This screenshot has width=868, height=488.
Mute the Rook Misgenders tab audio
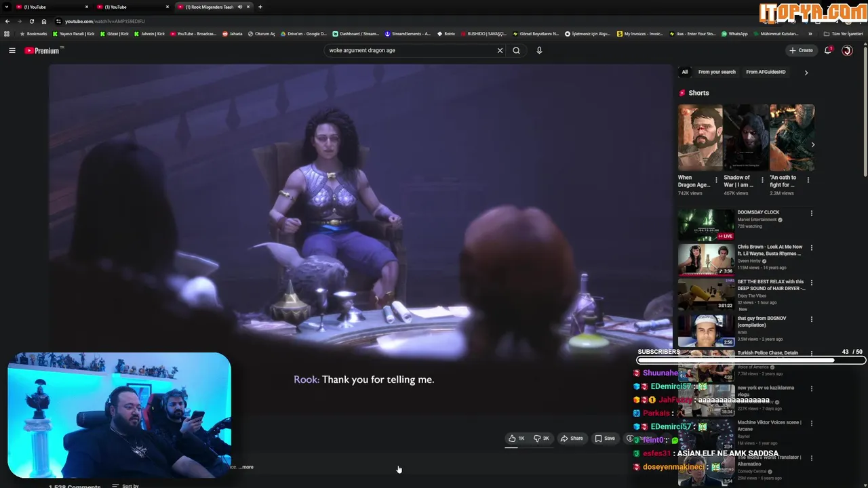[x=239, y=7]
